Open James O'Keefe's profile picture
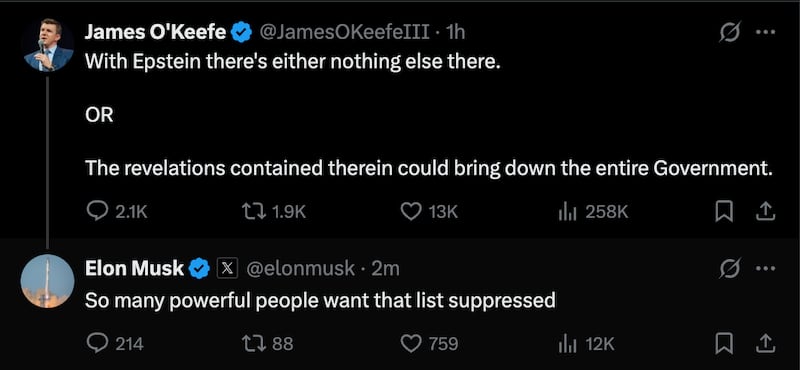Image resolution: width=800 pixels, height=370 pixels. (x=48, y=45)
